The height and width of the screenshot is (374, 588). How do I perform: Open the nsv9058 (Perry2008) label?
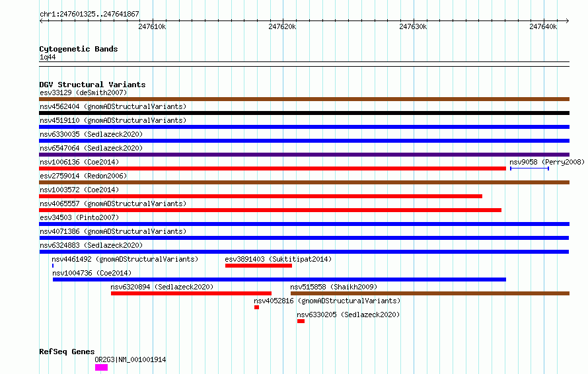pyautogui.click(x=547, y=162)
